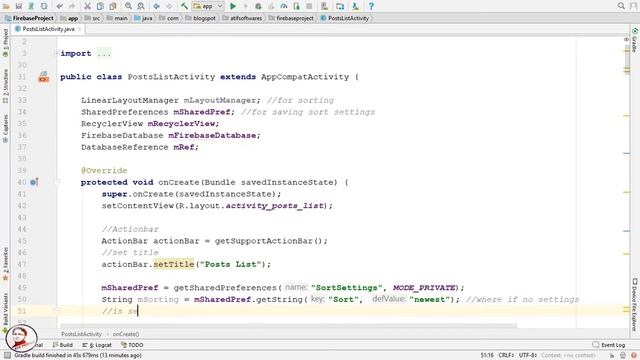640x360 pixels.
Task: Open the Project tool window
Action: (5, 43)
